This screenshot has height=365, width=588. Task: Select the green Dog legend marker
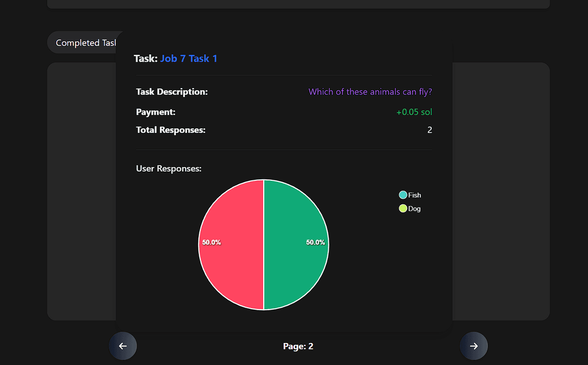pyautogui.click(x=402, y=208)
